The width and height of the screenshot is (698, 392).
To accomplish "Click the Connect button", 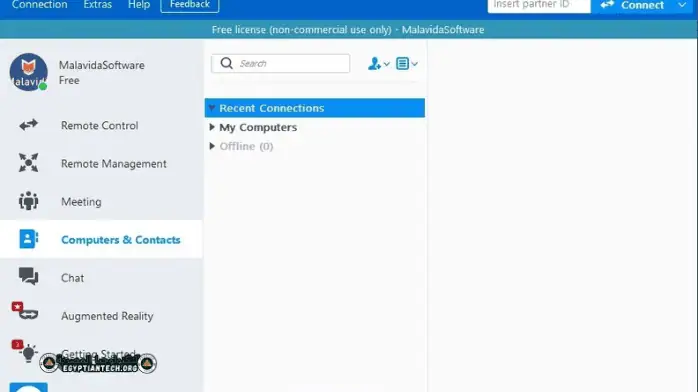I will (x=632, y=6).
